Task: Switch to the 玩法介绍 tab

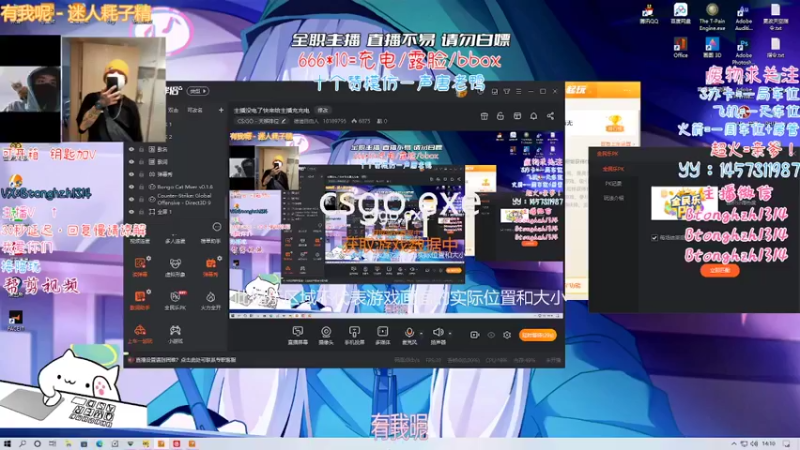Action: tap(613, 198)
